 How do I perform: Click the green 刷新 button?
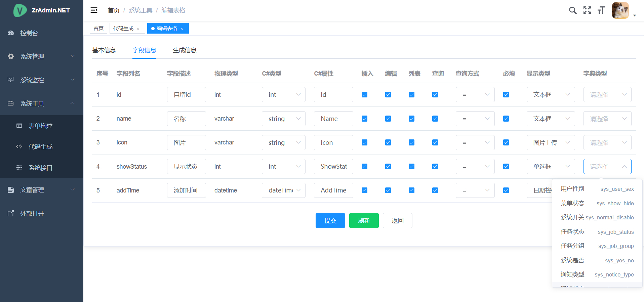coord(364,221)
